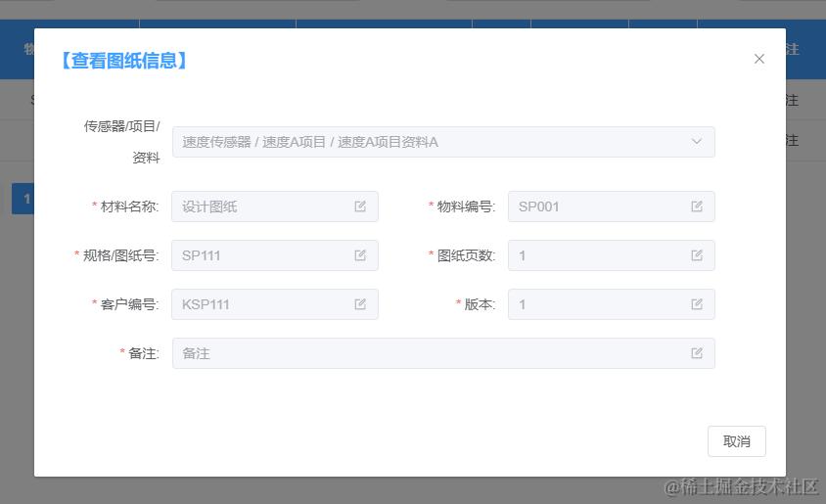The width and height of the screenshot is (826, 504).
Task: Click the 版本 input showing 1
Action: pos(611,304)
